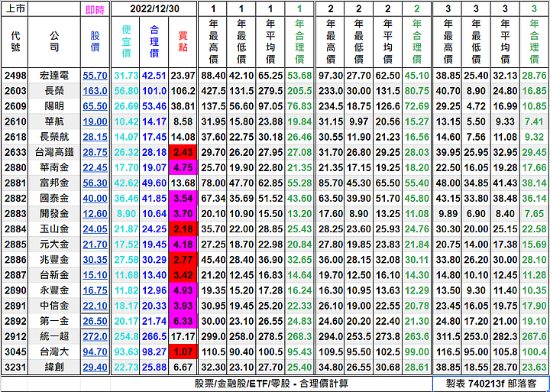The width and height of the screenshot is (550, 392).
Task: Select the red 2.43 buy point cell
Action: [183, 152]
